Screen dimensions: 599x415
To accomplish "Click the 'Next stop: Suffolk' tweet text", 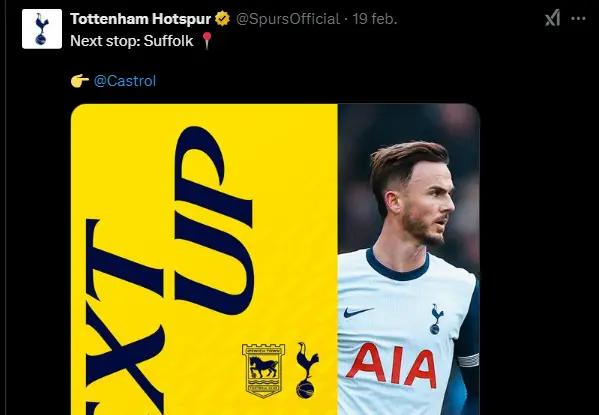I will coord(132,41).
